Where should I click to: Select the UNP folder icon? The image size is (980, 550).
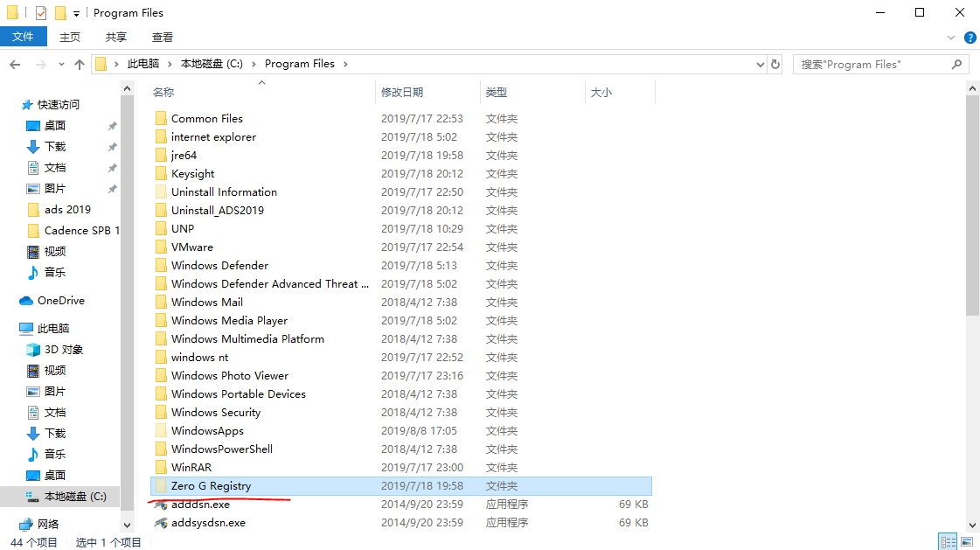click(161, 229)
